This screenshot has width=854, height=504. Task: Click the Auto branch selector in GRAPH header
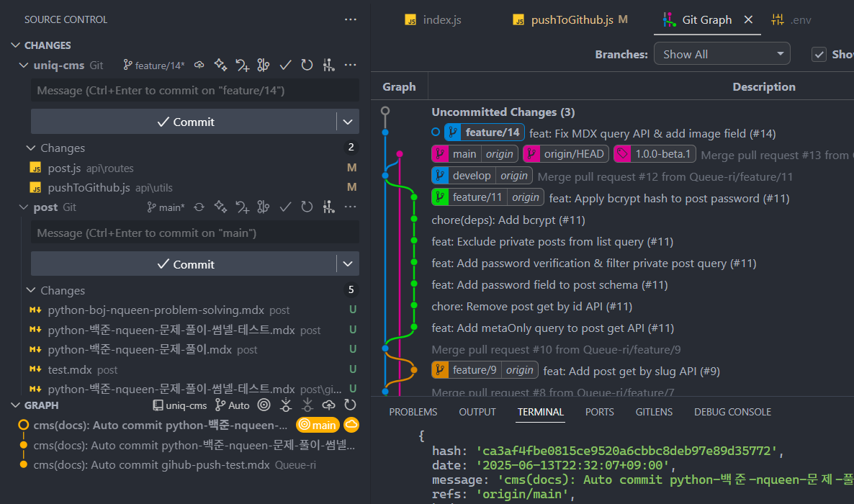232,405
